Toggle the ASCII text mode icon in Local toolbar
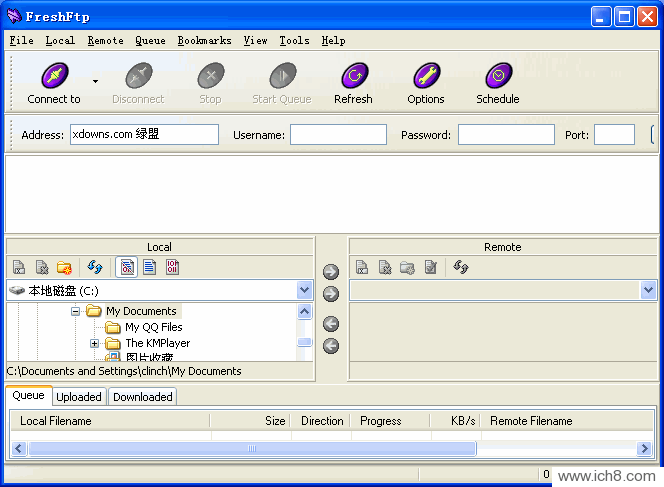This screenshot has height=487, width=664. (149, 267)
